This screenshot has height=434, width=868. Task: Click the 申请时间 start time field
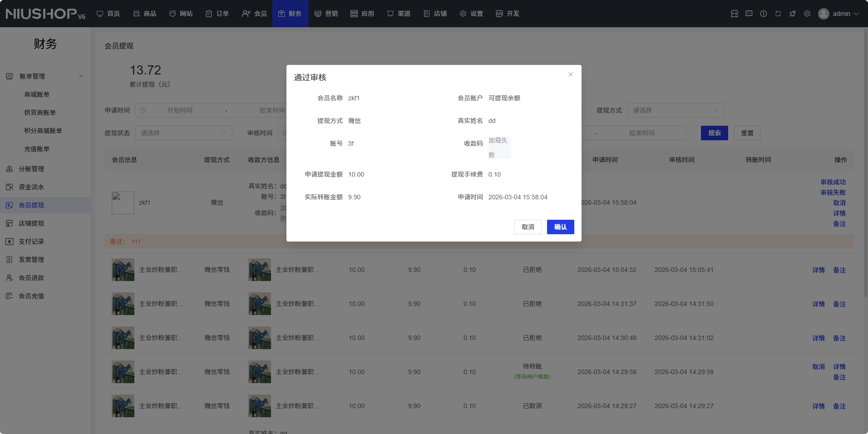tap(180, 110)
